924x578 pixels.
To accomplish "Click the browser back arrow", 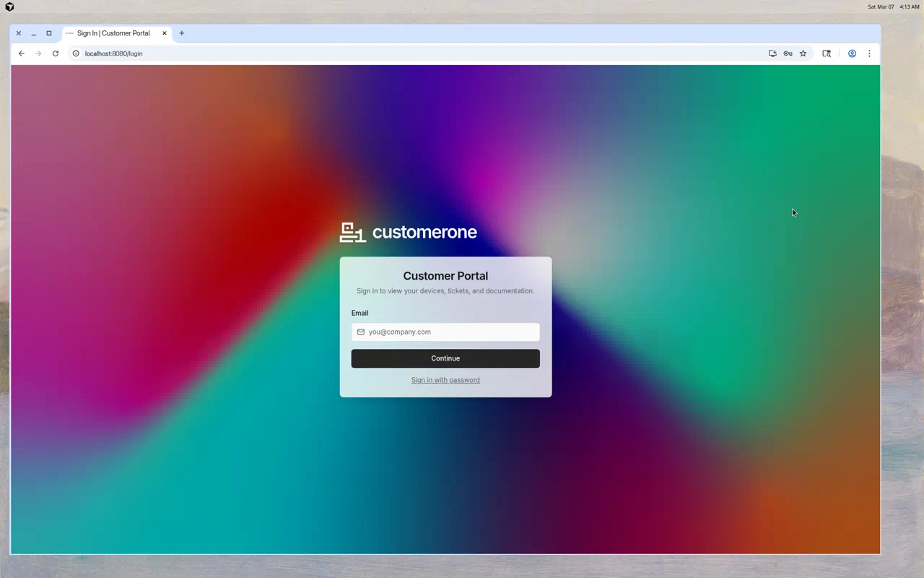I will point(22,53).
